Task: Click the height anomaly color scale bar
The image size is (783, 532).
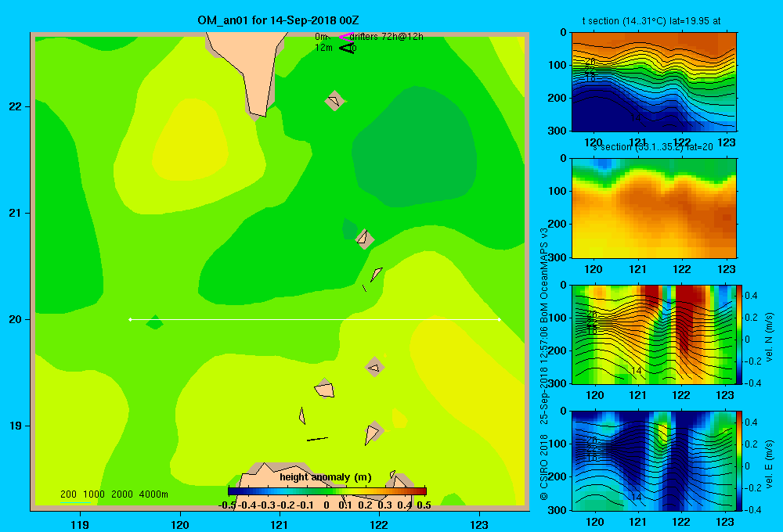Action: (327, 491)
